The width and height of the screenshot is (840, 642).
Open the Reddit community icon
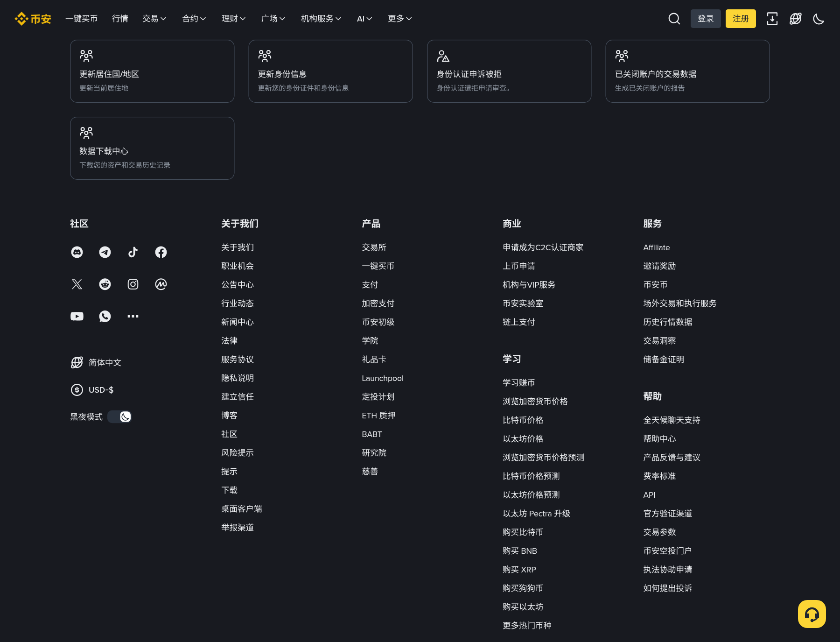[x=105, y=284]
